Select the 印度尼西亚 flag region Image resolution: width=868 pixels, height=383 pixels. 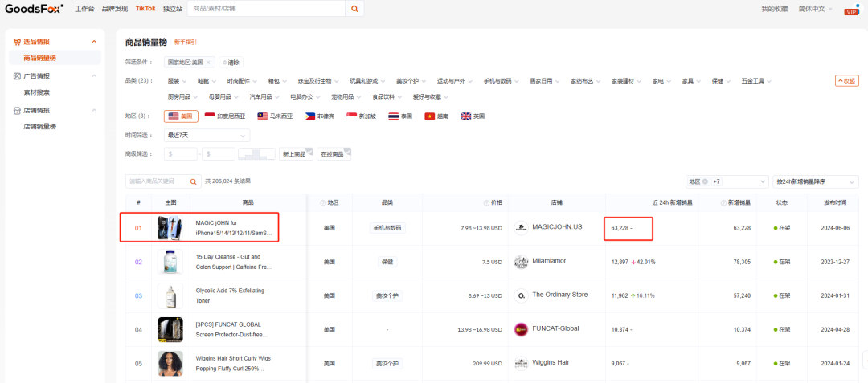click(x=225, y=116)
